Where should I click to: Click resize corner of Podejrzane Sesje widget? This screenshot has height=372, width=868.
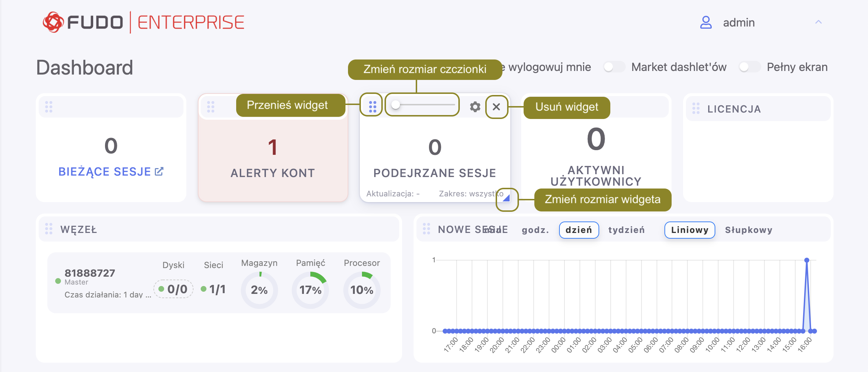point(506,197)
